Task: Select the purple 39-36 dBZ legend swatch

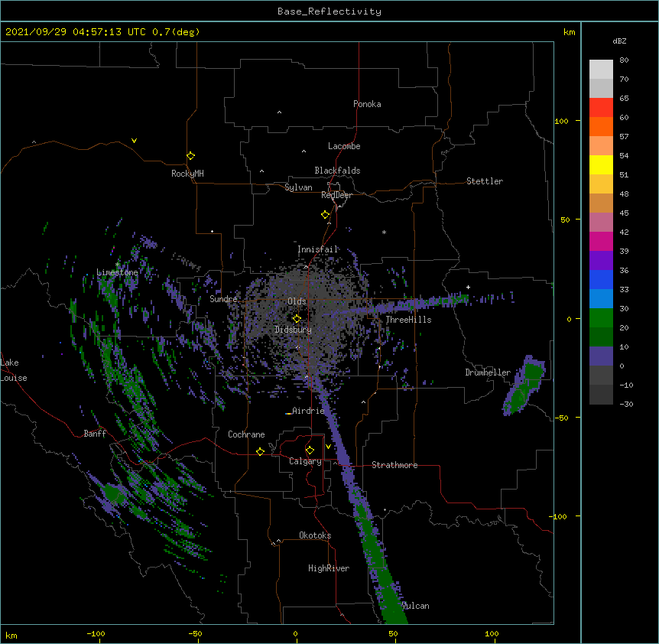Action: coord(601,261)
